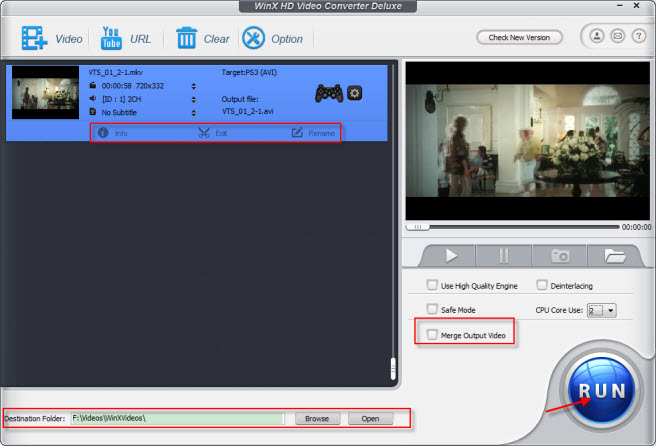This screenshot has width=656, height=446.
Task: Change video track via 720x332 stepper arrows
Action: (x=193, y=86)
